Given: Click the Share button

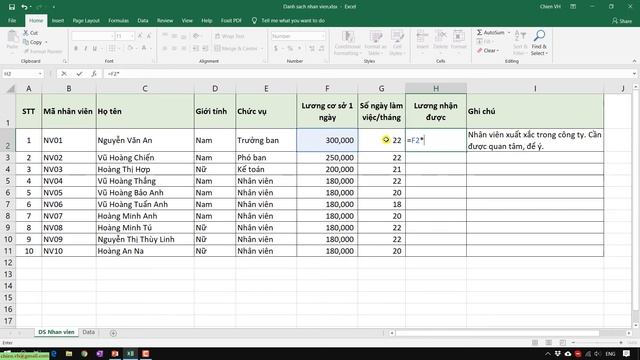Looking at the screenshot, I should point(622,20).
